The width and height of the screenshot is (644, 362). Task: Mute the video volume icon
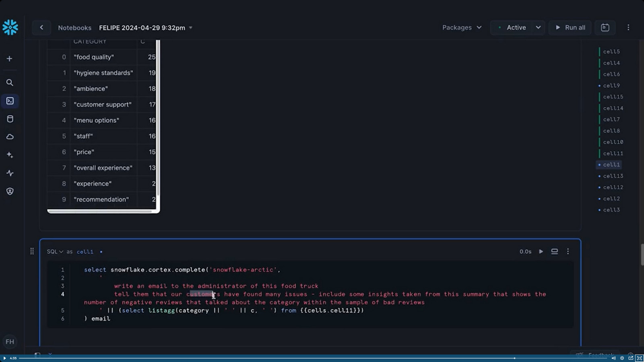pyautogui.click(x=613, y=358)
